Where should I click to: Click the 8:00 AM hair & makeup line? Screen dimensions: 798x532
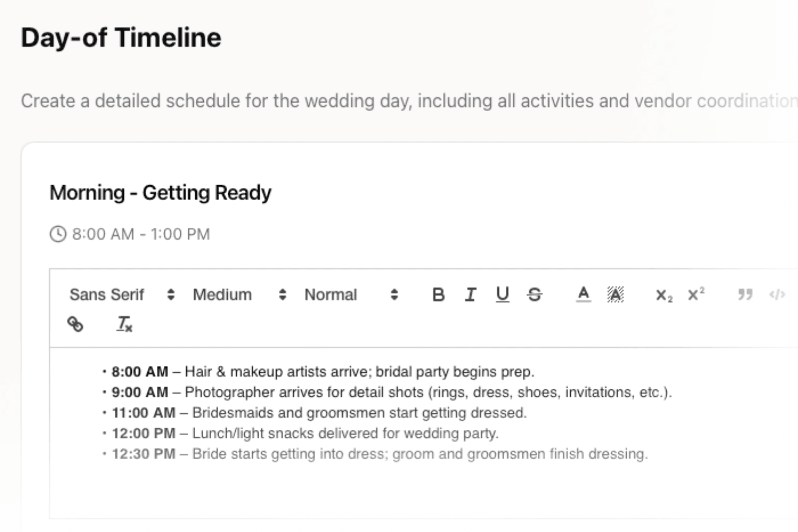coord(322,371)
